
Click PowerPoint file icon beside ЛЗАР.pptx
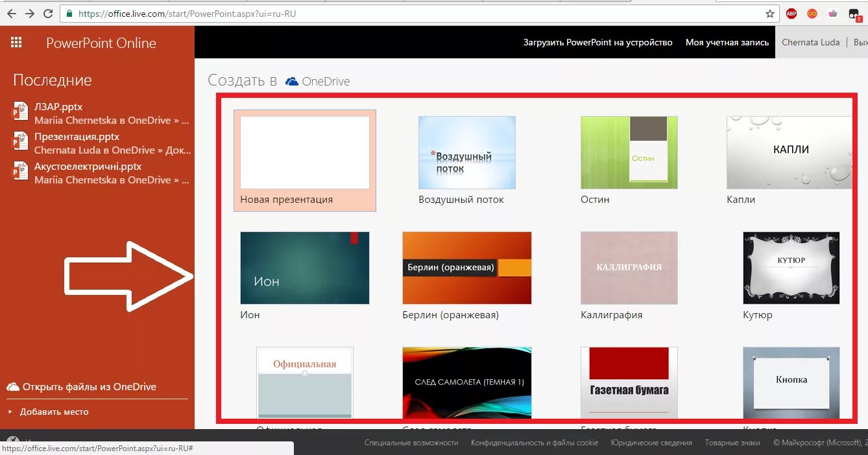pos(20,111)
